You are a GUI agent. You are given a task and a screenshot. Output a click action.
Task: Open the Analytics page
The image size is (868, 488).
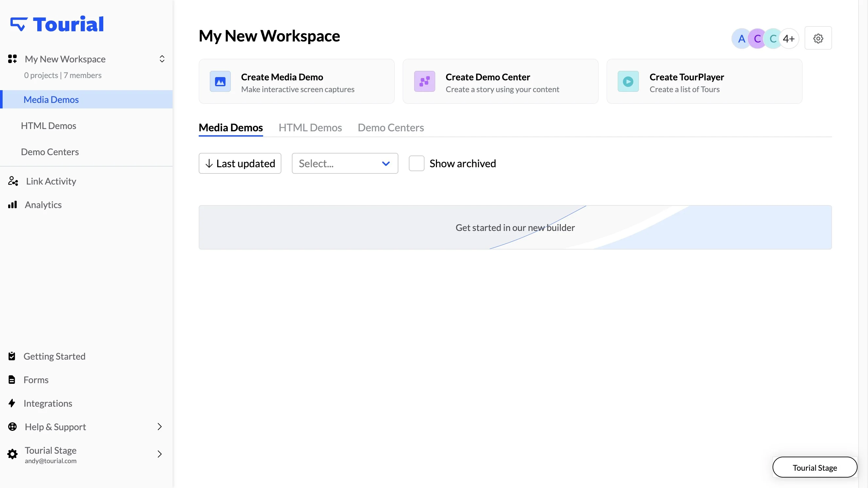point(43,205)
